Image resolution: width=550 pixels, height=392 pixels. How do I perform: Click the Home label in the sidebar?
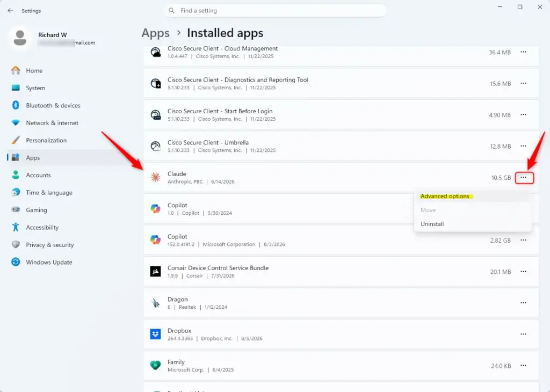[x=34, y=70]
